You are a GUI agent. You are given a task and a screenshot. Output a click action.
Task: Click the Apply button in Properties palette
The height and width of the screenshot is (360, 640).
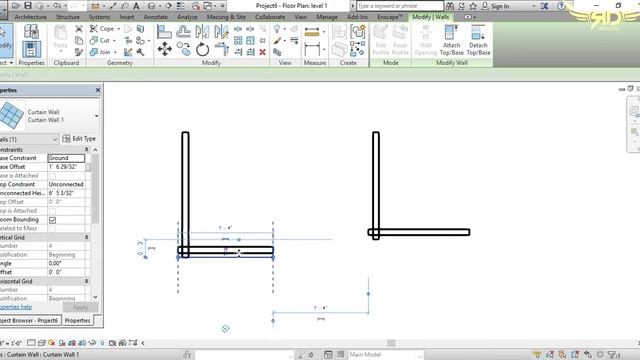pyautogui.click(x=80, y=307)
